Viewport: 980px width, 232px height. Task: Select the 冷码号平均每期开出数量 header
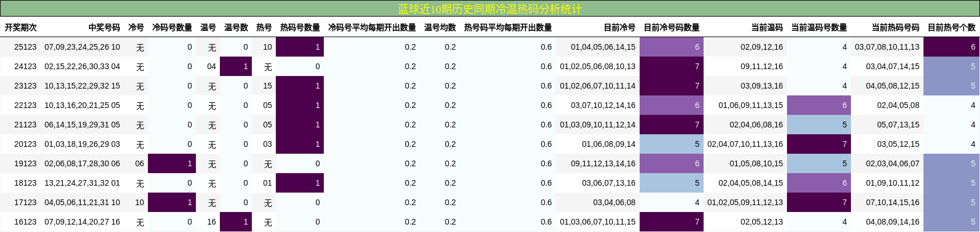[372, 27]
